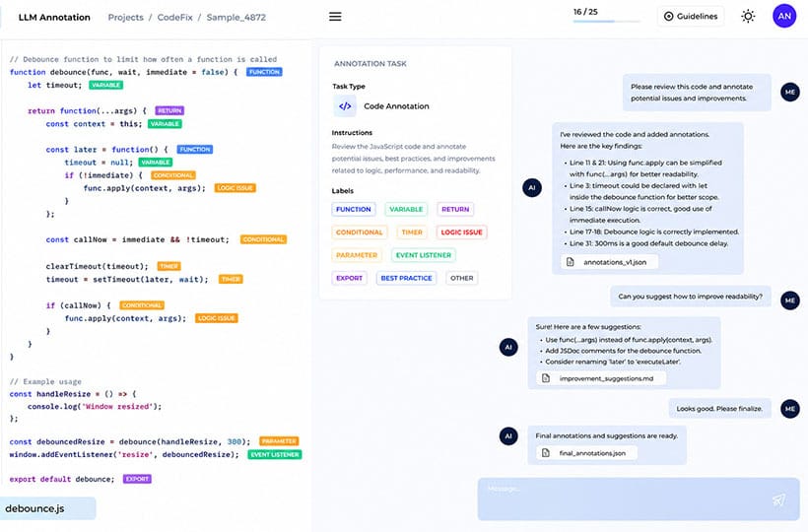Focus the chat message input field
Screen dimensions: 808x532
pyautogui.click(x=639, y=499)
